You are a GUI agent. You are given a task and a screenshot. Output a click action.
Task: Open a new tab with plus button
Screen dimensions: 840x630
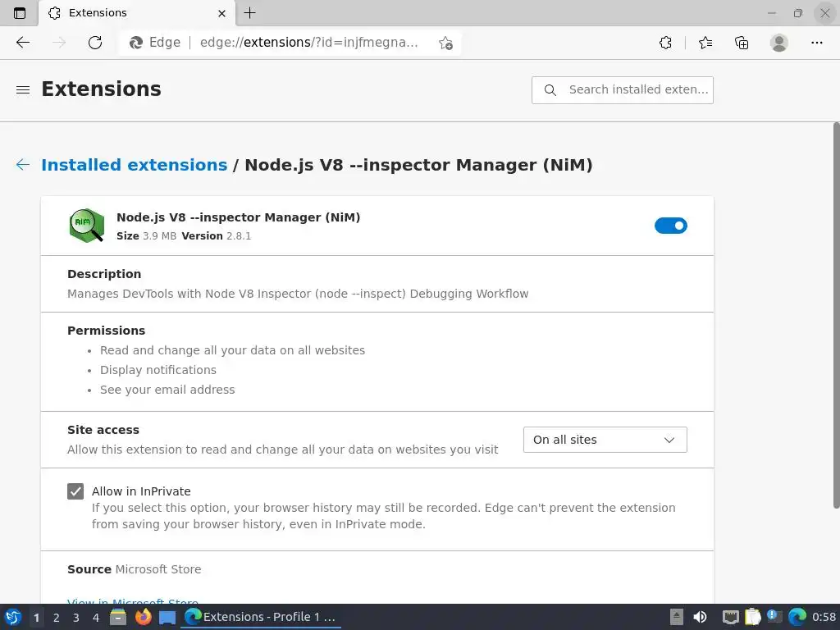click(249, 13)
